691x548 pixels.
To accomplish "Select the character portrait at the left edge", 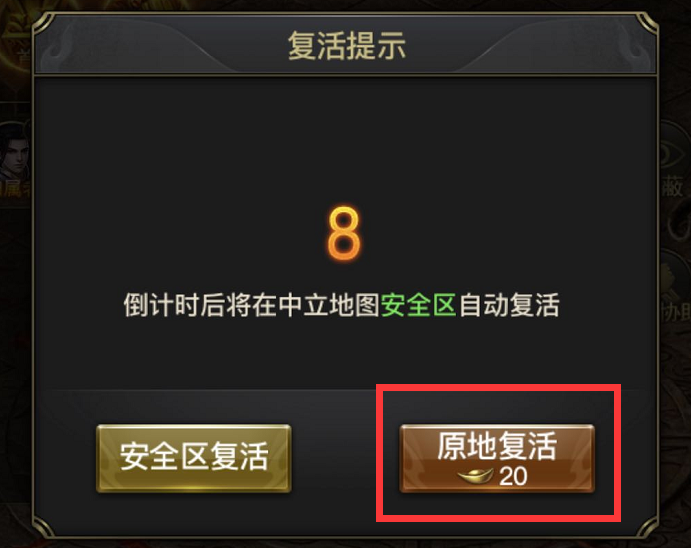I will tap(16, 150).
